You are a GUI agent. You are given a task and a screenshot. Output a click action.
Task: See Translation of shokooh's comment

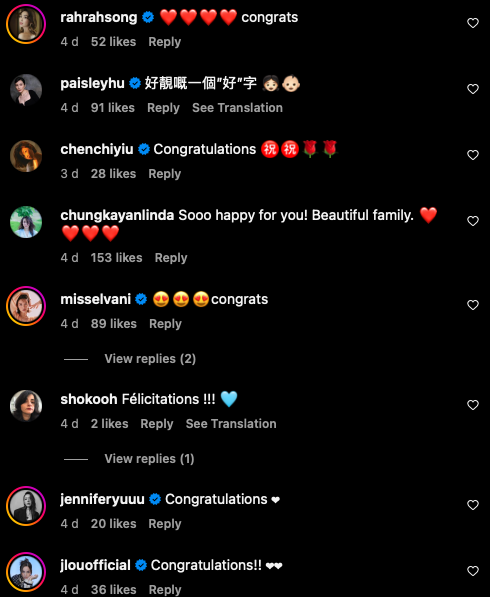tap(231, 424)
